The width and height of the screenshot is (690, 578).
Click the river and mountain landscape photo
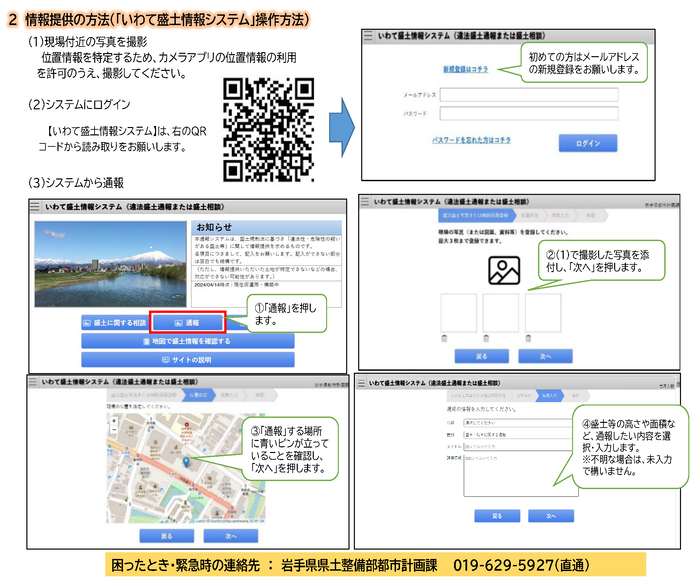(110, 264)
